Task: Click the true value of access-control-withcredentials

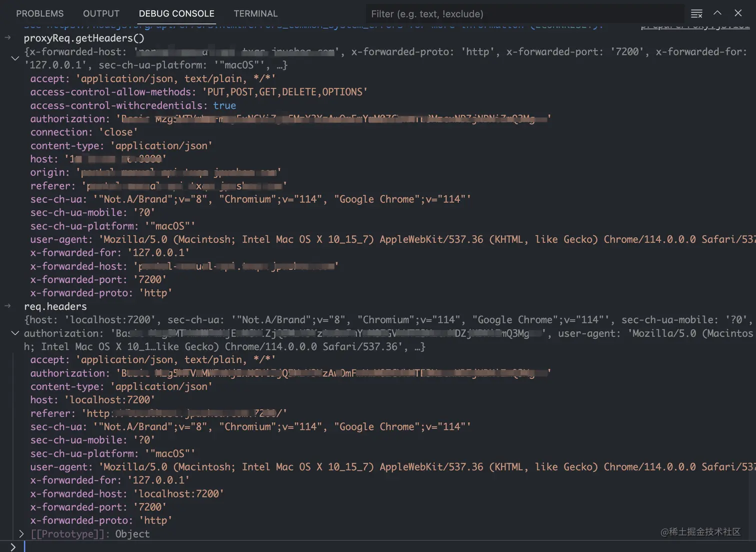Action: click(224, 105)
